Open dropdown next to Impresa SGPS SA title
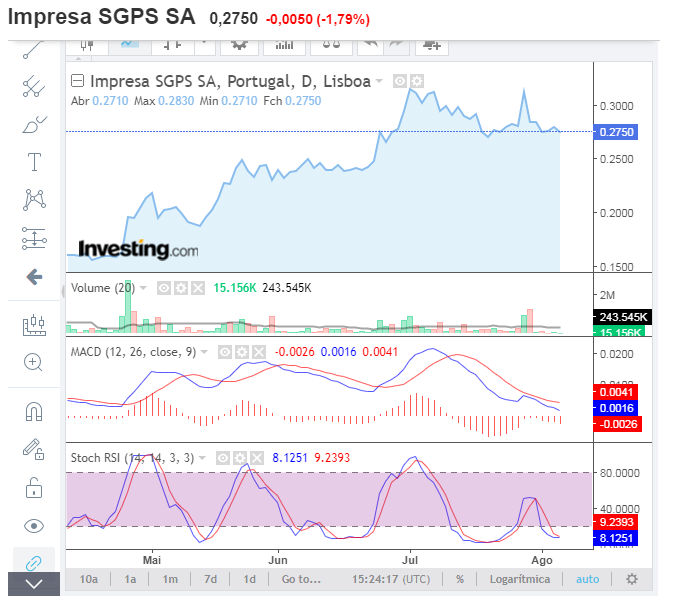Viewport: 675px width, 597px height. pos(379,81)
